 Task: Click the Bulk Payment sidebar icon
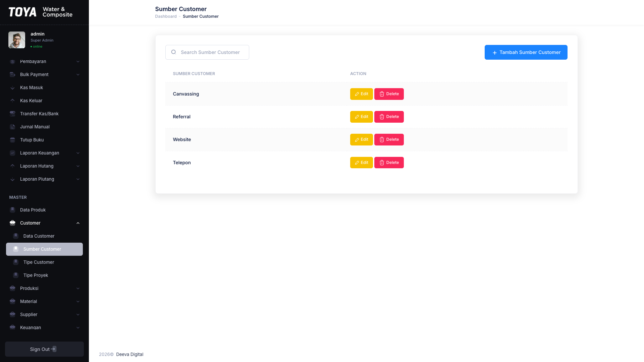click(x=12, y=74)
